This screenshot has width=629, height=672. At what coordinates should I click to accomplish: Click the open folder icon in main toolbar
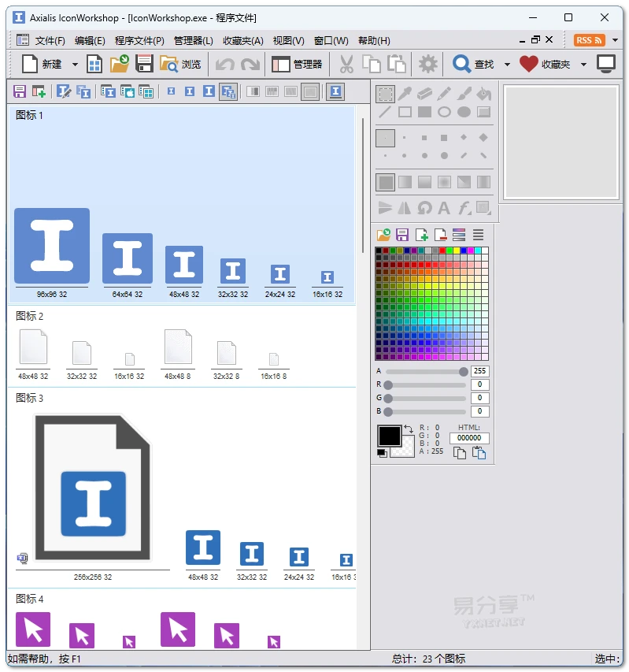(120, 65)
